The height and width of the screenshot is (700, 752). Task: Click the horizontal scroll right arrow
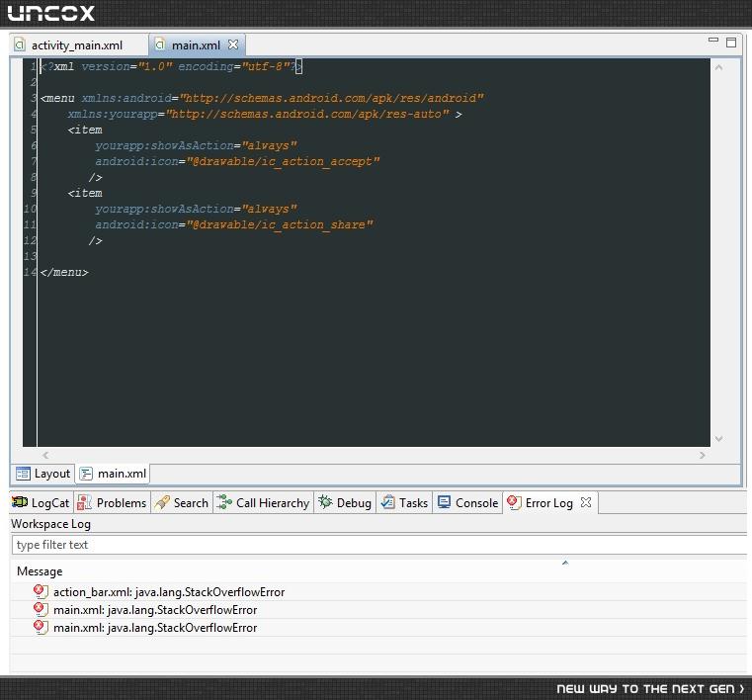coord(703,455)
